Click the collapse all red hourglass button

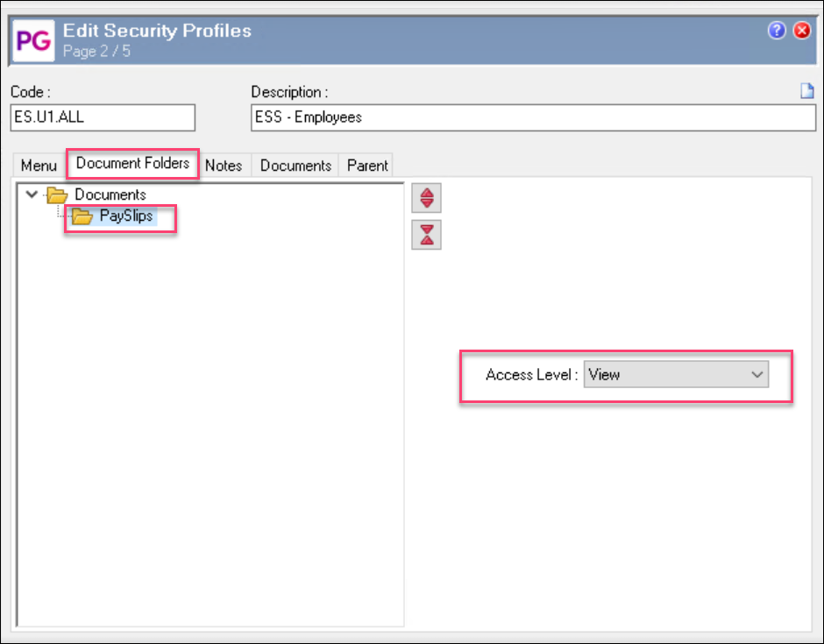(426, 234)
